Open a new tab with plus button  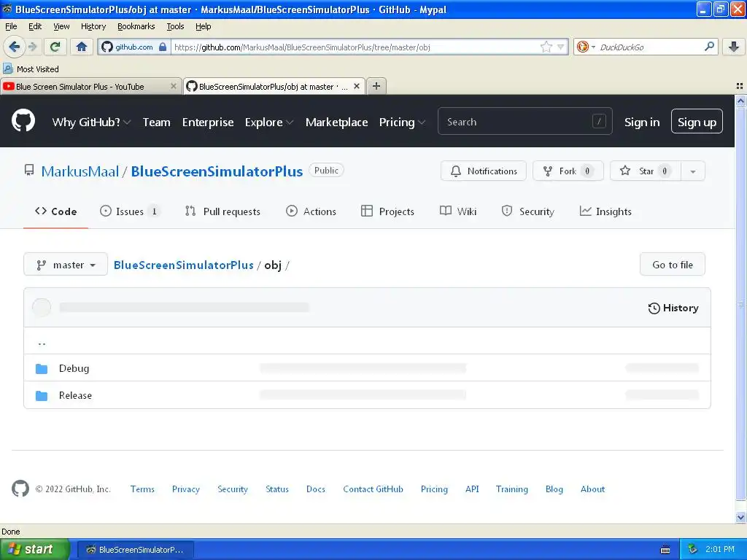click(376, 86)
